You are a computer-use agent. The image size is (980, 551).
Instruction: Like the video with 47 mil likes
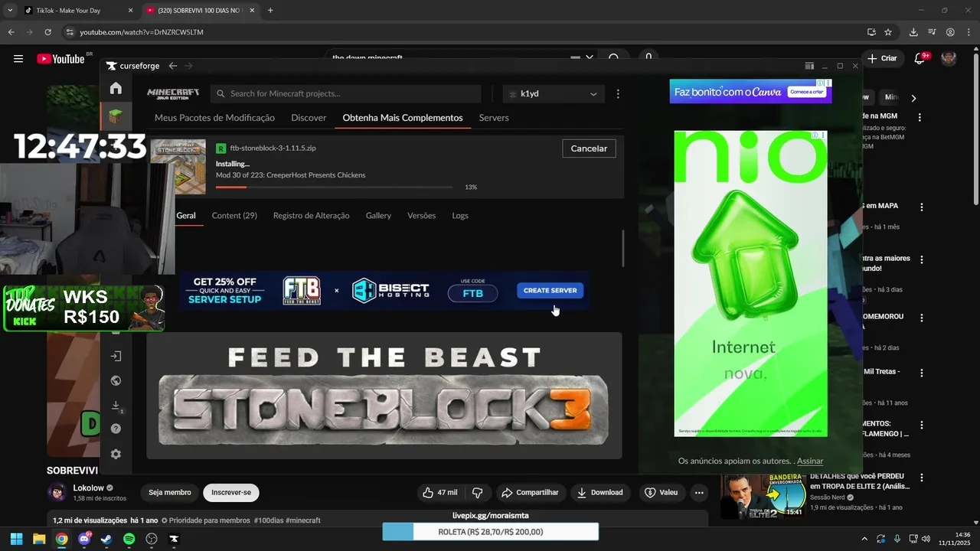(439, 492)
